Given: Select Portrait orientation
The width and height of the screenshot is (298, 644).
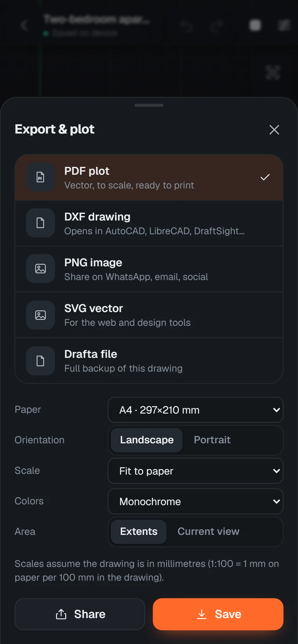Looking at the screenshot, I should click(x=212, y=440).
